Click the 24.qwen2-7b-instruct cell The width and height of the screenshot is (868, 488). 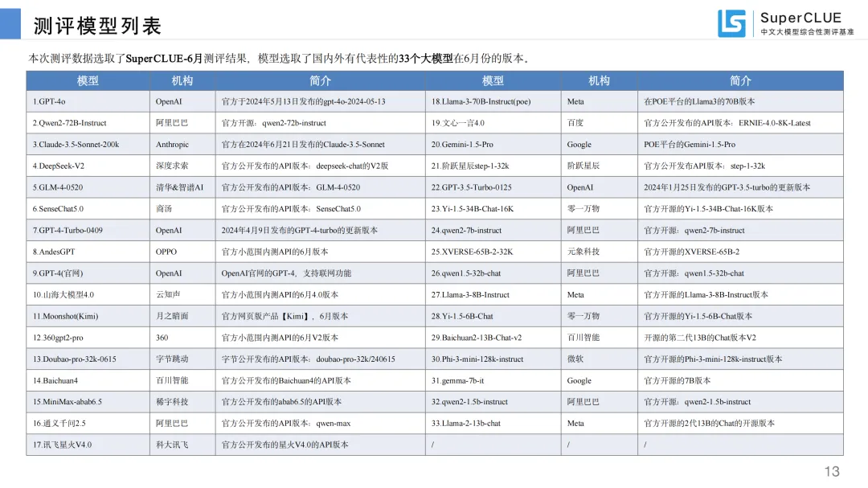pyautogui.click(x=493, y=231)
